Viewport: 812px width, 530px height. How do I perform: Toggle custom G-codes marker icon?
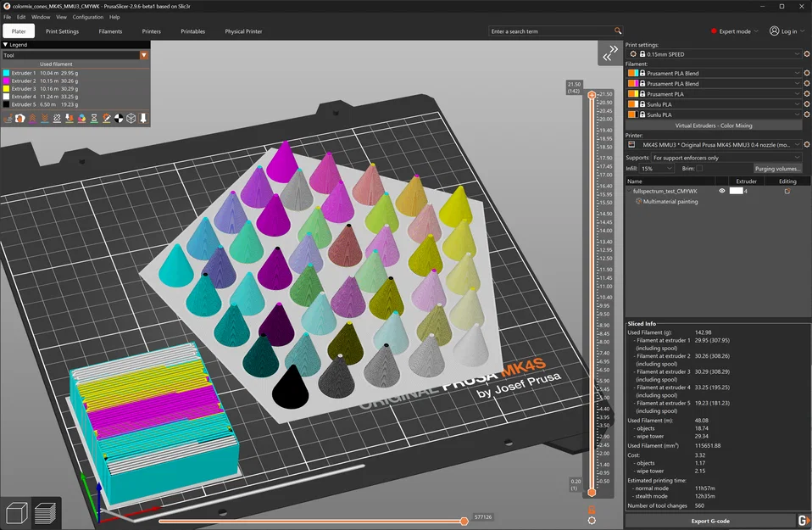[x=106, y=119]
